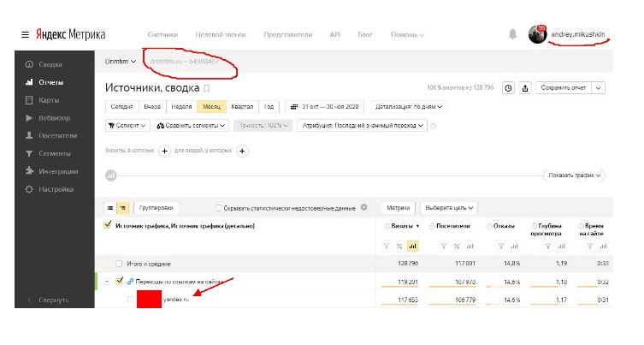Collapse the Переходы по ссылкам на сайтах row

point(107,282)
